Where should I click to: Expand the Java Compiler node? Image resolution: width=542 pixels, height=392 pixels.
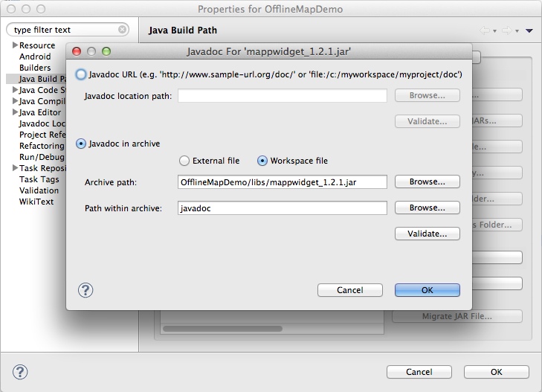pyautogui.click(x=15, y=101)
